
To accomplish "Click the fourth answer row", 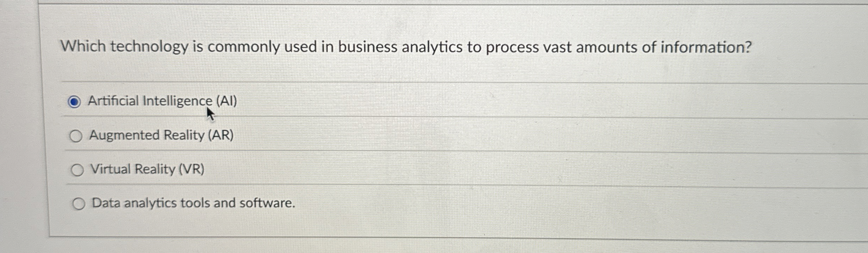I will click(x=282, y=203).
